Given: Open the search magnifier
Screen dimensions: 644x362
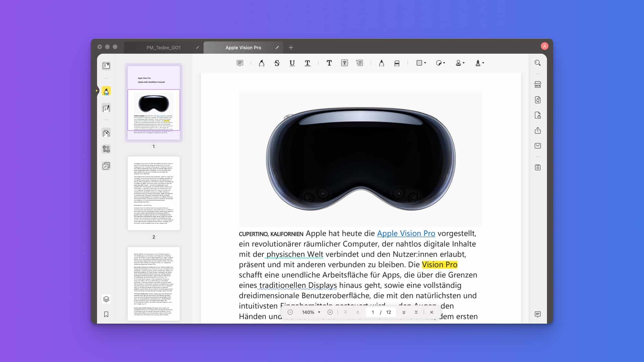Looking at the screenshot, I should [537, 63].
